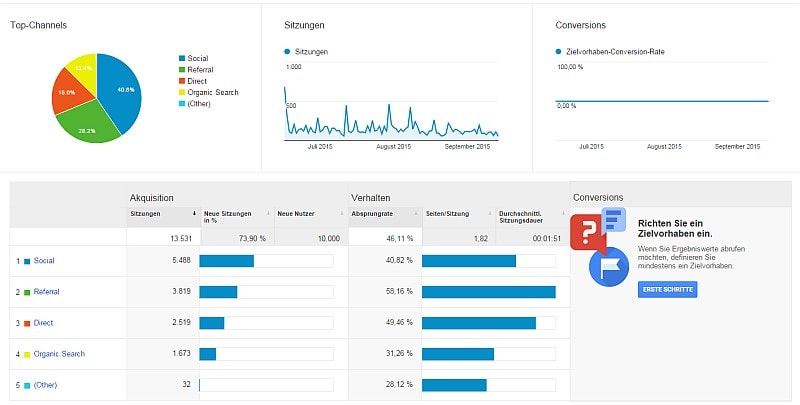
Task: Click the orange Direct row color swatch
Action: pyautogui.click(x=27, y=323)
